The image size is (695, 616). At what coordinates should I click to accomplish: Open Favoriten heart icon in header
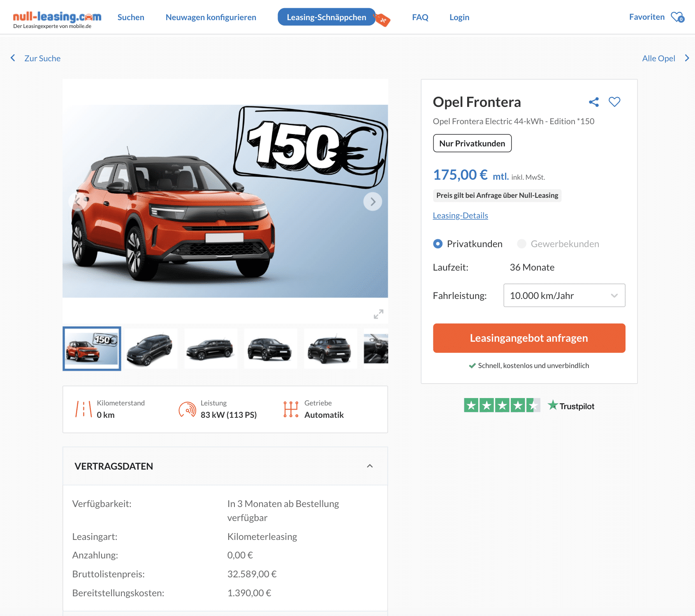tap(677, 17)
